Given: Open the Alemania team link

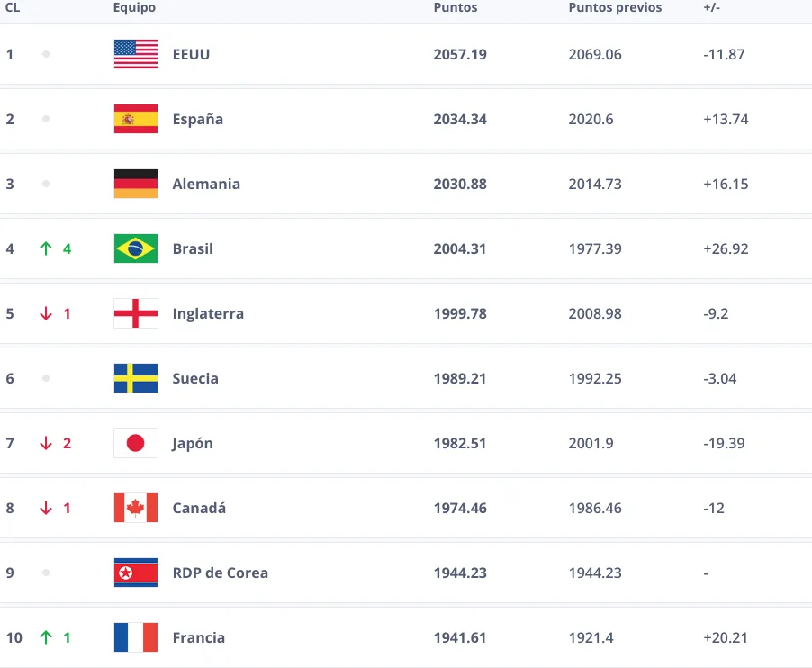Looking at the screenshot, I should click(206, 184).
